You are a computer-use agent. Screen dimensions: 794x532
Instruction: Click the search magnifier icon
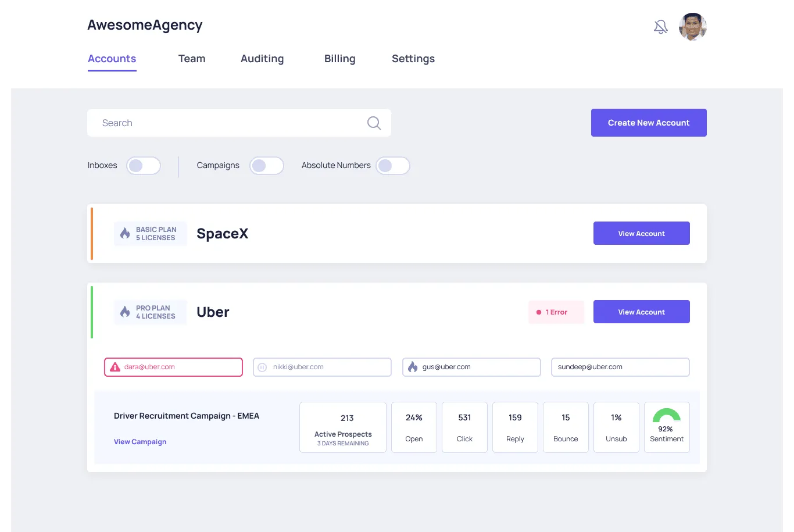pos(374,123)
